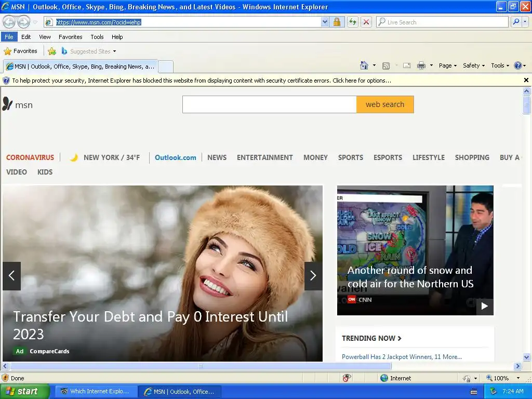The image size is (532, 399).
Task: Go to the NEWS section
Action: pyautogui.click(x=217, y=157)
